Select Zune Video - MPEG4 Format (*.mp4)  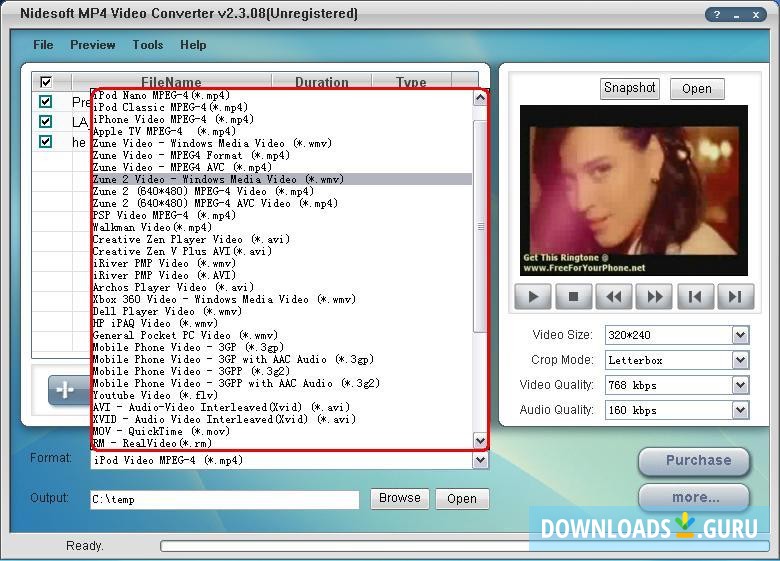click(282, 155)
